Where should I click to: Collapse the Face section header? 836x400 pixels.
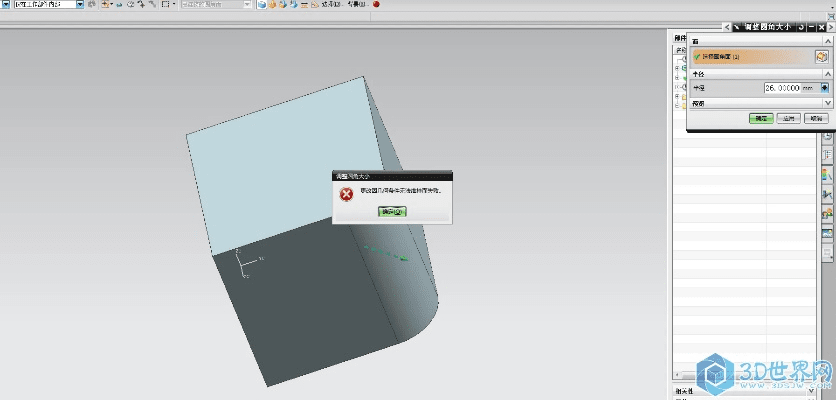coord(827,40)
